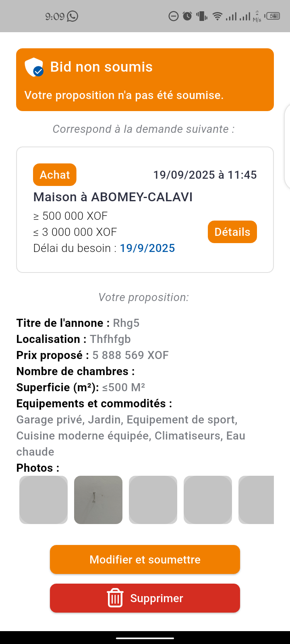This screenshot has width=290, height=644.
Task: Tap the Achat badge
Action: pyautogui.click(x=55, y=175)
